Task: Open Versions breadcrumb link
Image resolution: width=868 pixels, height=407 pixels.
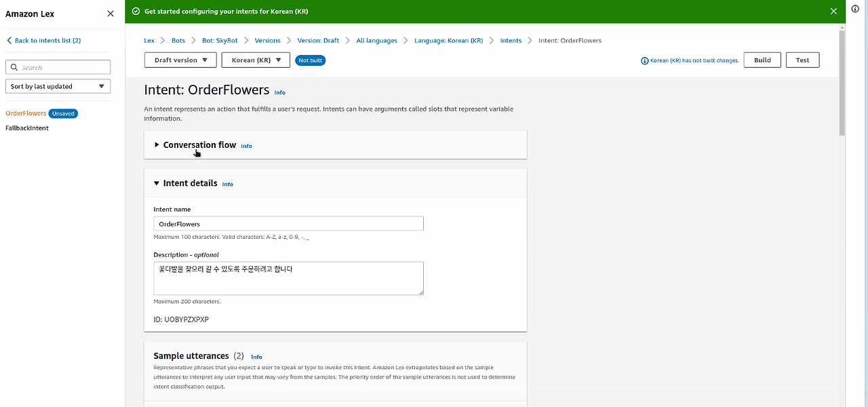Action: pyautogui.click(x=268, y=41)
